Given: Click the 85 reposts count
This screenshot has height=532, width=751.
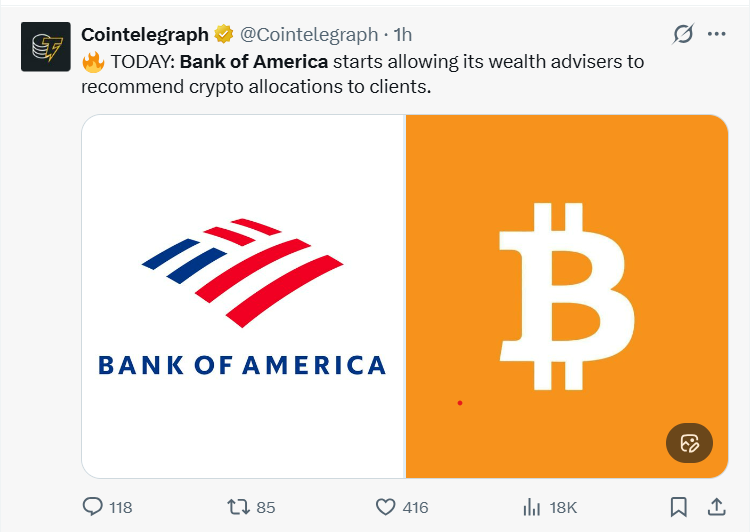Looking at the screenshot, I should click(x=266, y=508).
